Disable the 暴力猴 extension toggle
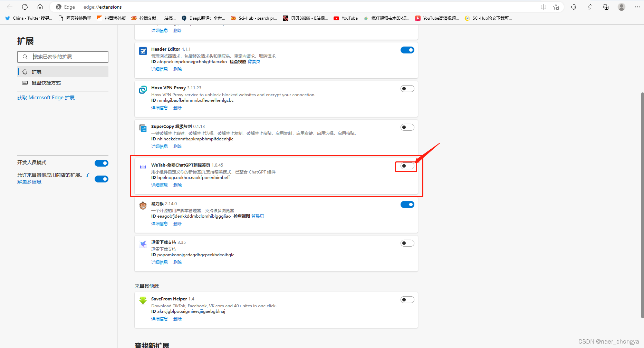This screenshot has height=348, width=644. coord(407,205)
